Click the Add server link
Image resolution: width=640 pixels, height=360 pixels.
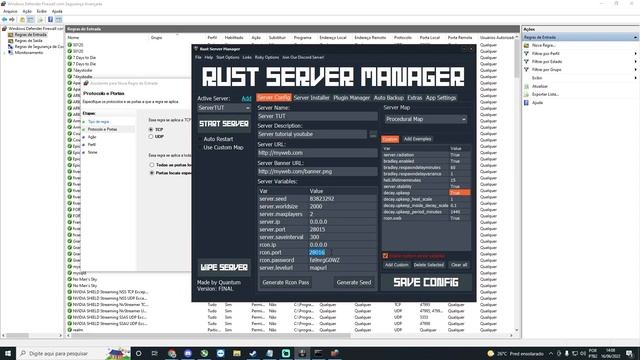(x=246, y=99)
